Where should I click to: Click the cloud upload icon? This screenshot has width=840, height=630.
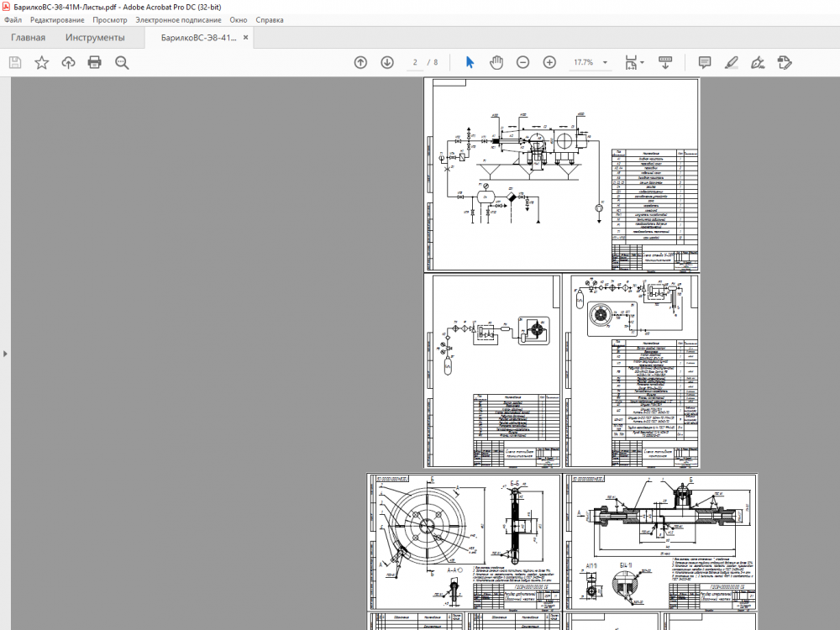[x=68, y=62]
